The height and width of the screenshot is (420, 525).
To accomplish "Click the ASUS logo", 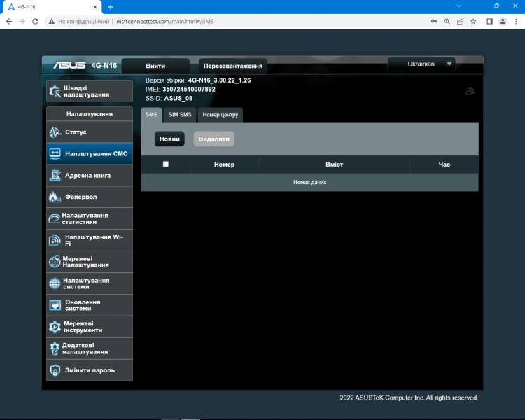I will pyautogui.click(x=69, y=65).
